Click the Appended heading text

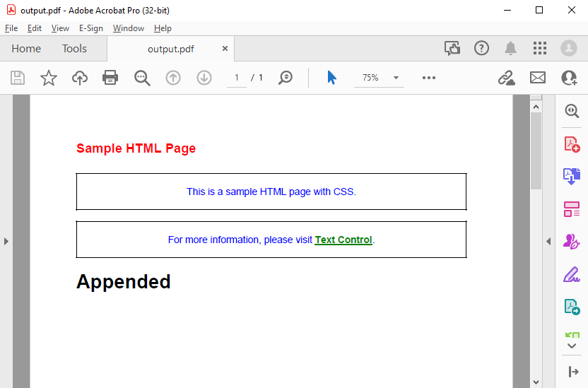click(124, 282)
